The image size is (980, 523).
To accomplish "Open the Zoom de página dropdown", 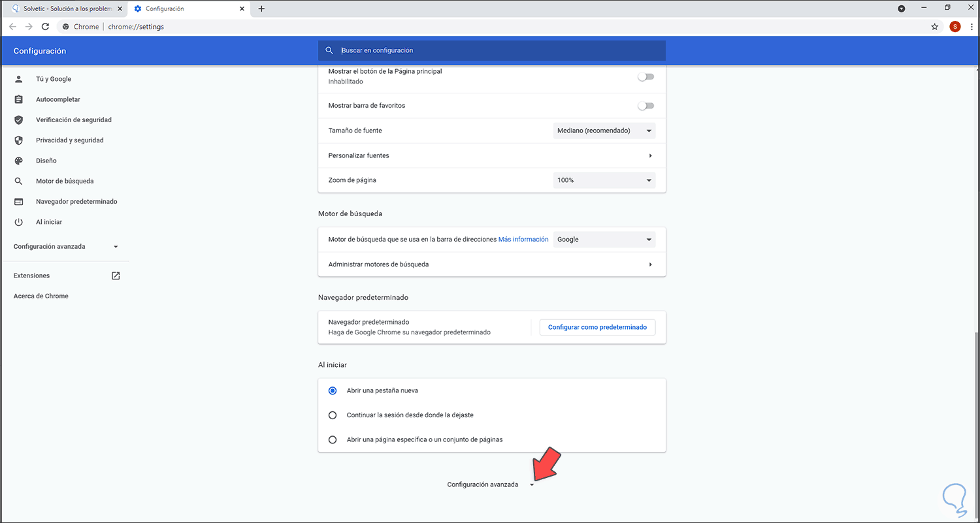I will [604, 180].
